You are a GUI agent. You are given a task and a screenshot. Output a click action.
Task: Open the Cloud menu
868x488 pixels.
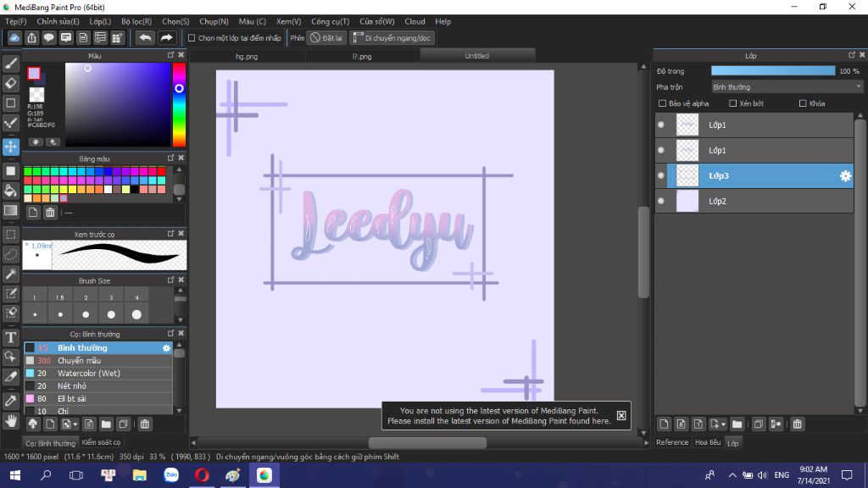(415, 21)
